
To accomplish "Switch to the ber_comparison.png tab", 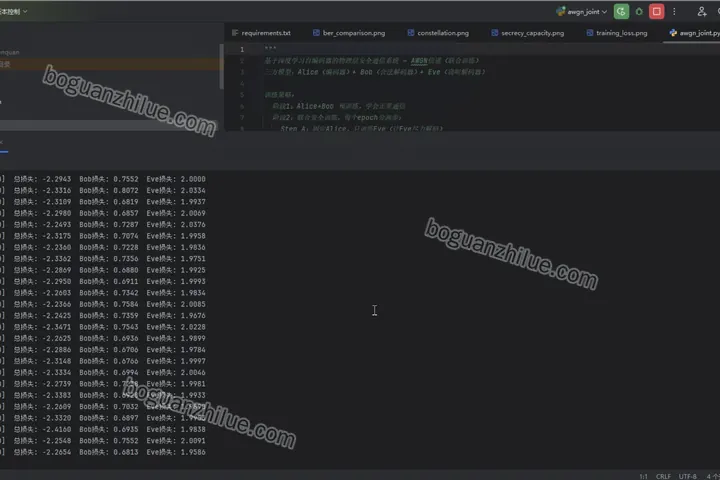I will (x=349, y=33).
